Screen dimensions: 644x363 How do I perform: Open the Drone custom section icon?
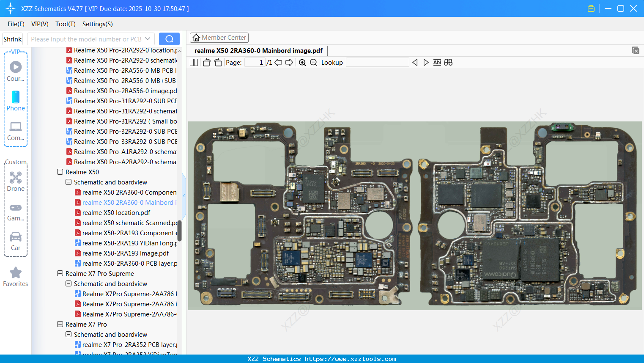click(15, 177)
